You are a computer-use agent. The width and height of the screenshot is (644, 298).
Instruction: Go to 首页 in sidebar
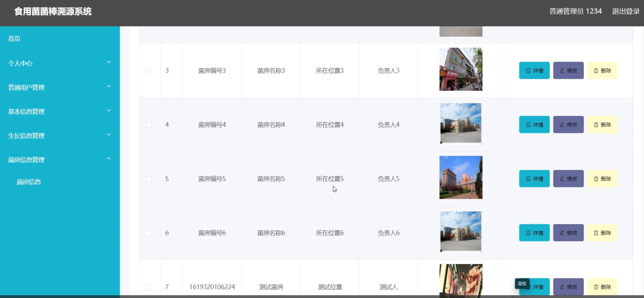(x=14, y=39)
